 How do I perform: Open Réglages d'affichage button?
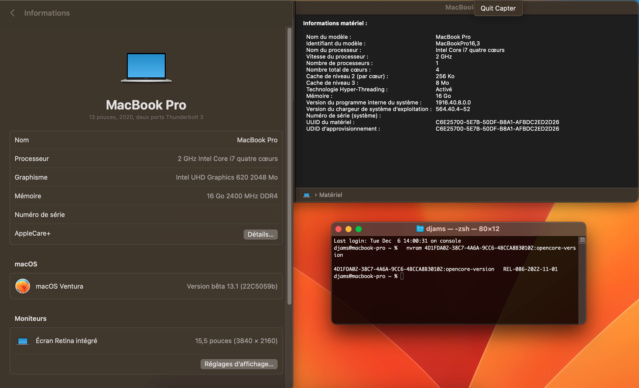click(239, 364)
